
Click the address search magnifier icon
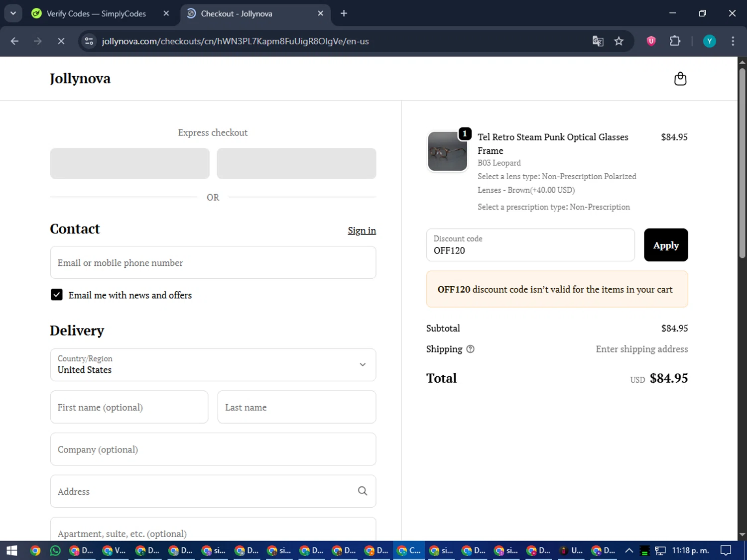(x=363, y=491)
